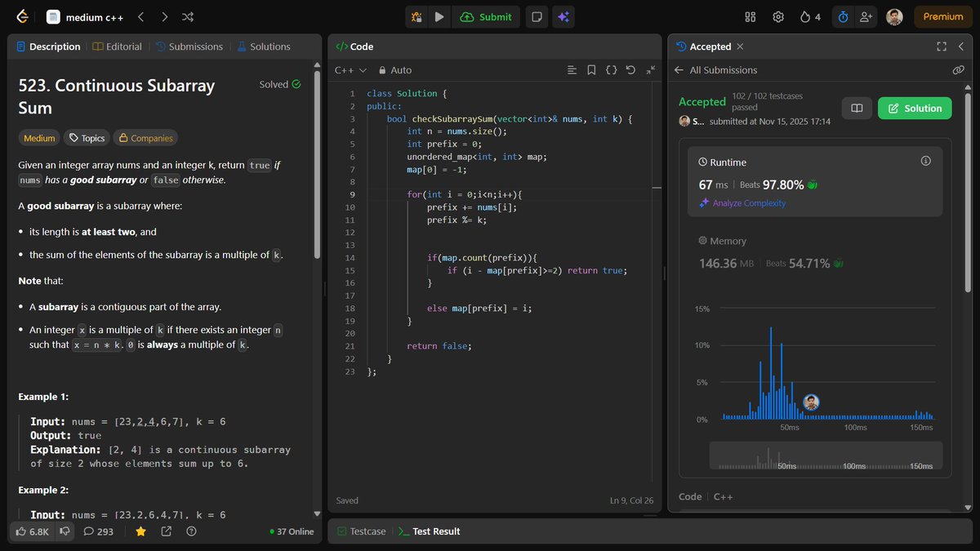980x551 pixels.
Task: Go to next problem arrow
Action: (164, 16)
